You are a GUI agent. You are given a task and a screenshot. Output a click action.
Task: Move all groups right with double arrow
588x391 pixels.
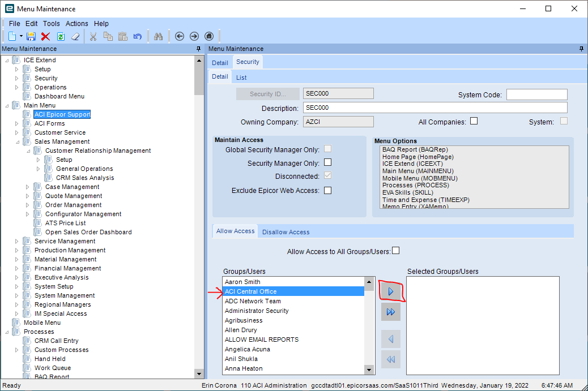pyautogui.click(x=391, y=312)
